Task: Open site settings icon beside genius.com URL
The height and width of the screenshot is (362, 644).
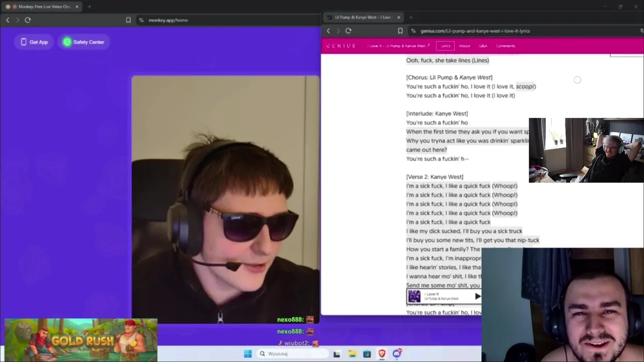Action: tap(414, 31)
